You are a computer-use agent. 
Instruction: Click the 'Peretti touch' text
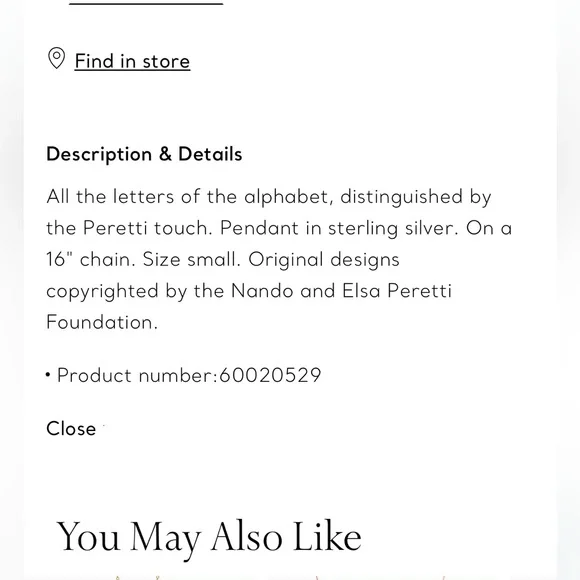pyautogui.click(x=148, y=228)
